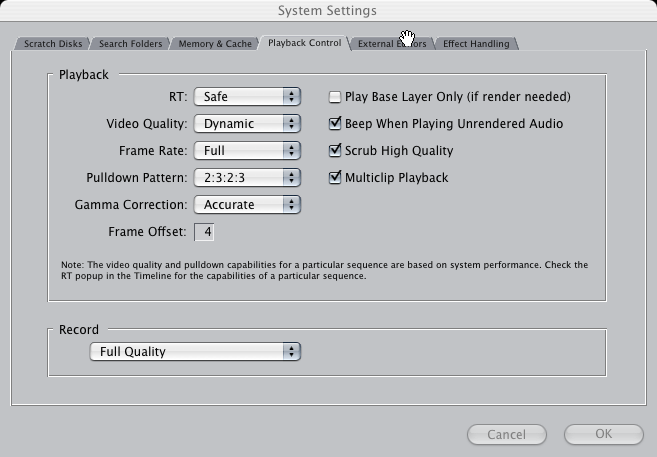The width and height of the screenshot is (657, 457).
Task: Switch to the Scratch Disks tab
Action: [x=53, y=44]
